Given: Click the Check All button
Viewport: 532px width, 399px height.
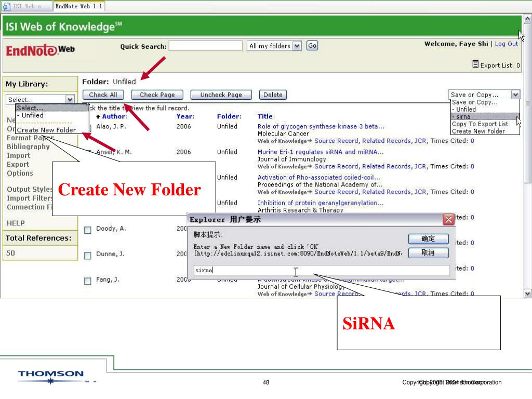Looking at the screenshot, I should [103, 95].
